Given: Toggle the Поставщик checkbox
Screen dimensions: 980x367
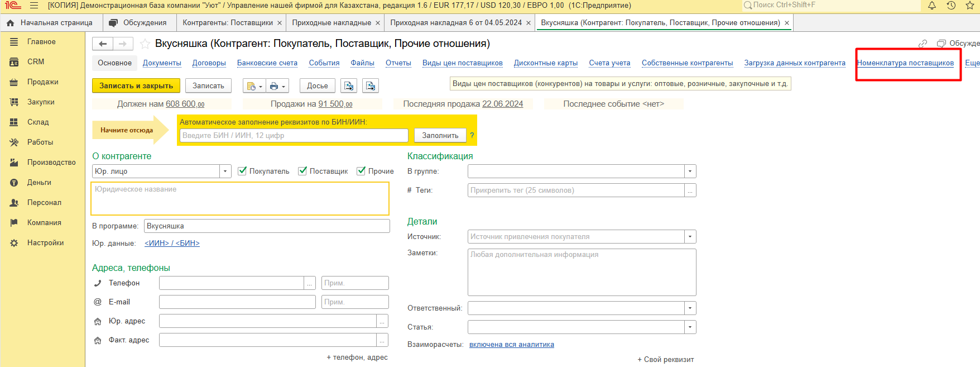Looking at the screenshot, I should pyautogui.click(x=302, y=171).
